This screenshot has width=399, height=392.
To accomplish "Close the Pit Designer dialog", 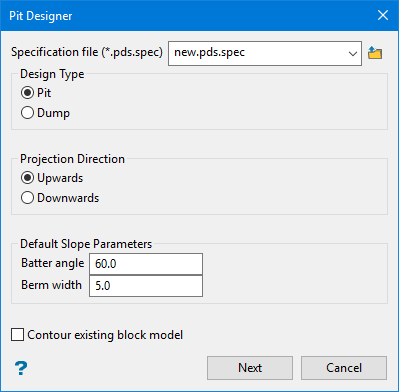I will tap(383, 15).
